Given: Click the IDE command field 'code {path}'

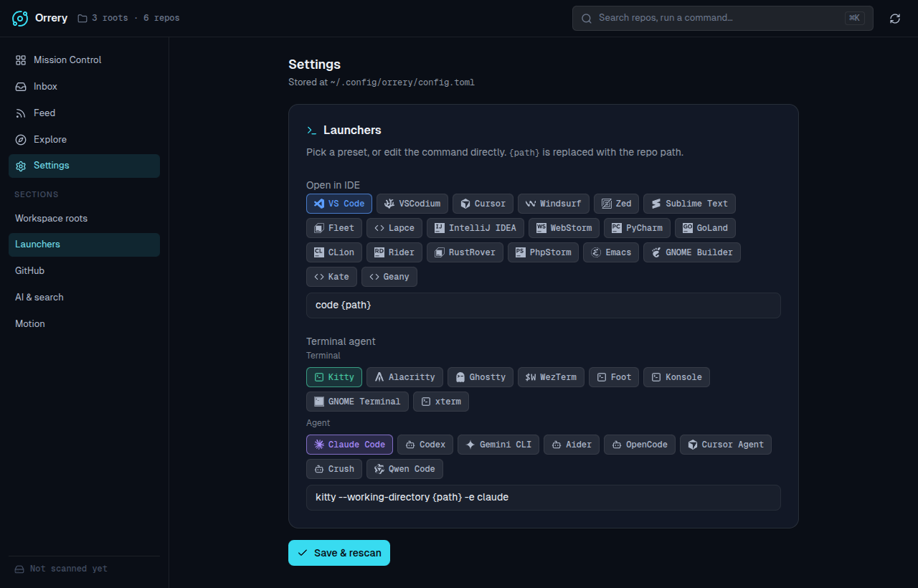Looking at the screenshot, I should (544, 305).
